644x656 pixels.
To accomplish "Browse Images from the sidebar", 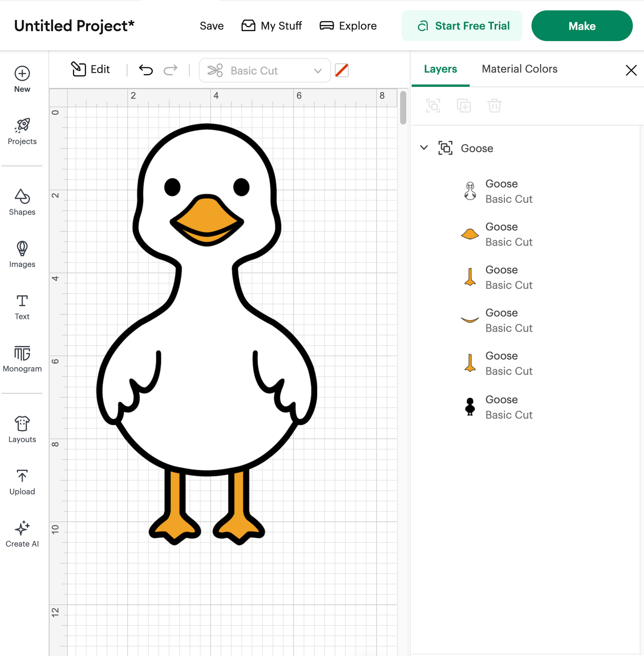I will (21, 254).
